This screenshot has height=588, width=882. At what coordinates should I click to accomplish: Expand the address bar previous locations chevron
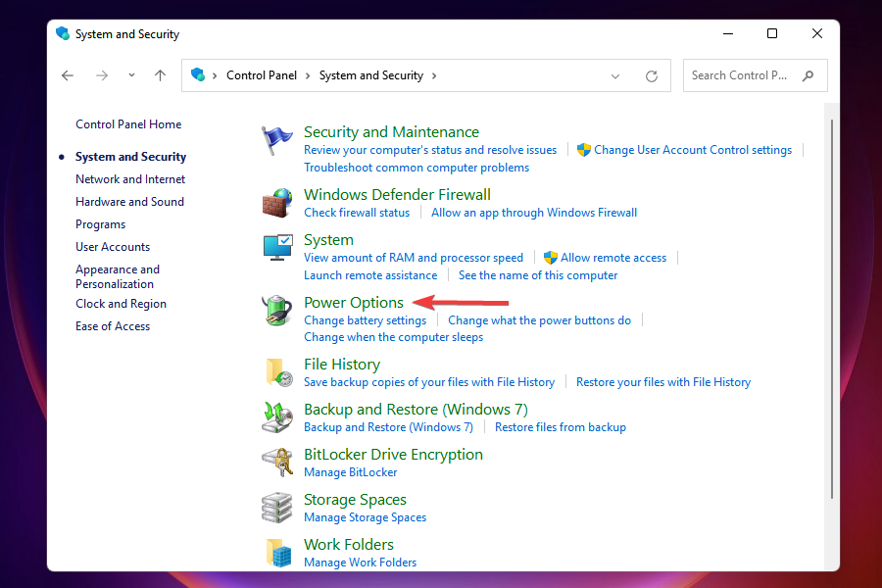pos(615,76)
